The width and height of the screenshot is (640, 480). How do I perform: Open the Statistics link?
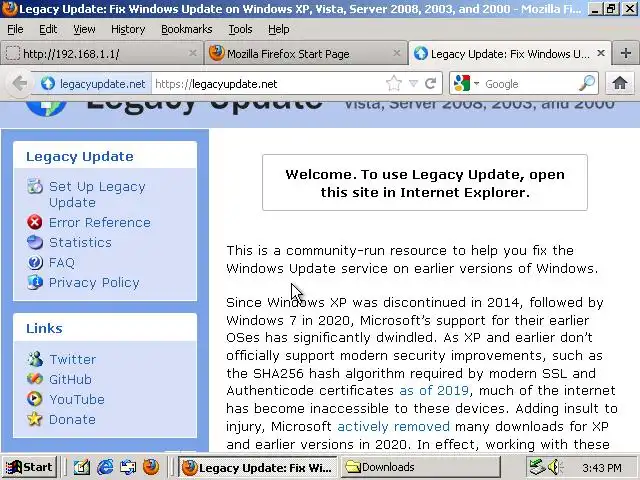80,242
